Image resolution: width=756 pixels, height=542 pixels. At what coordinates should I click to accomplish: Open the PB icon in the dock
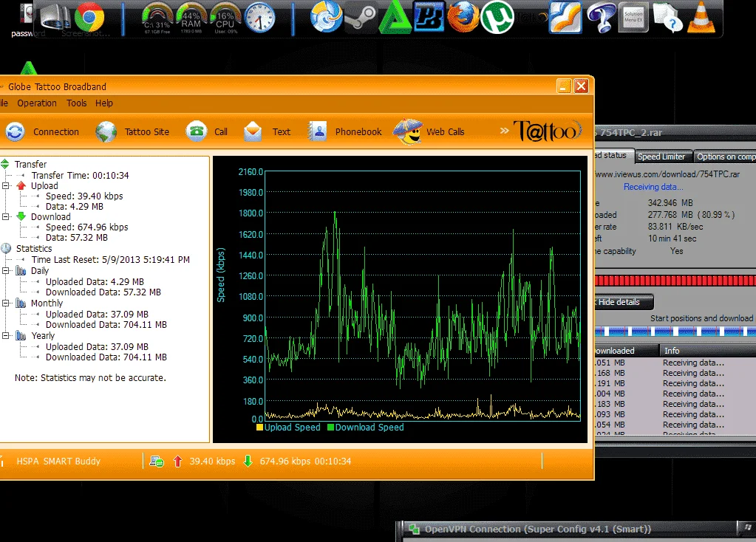coord(429,17)
